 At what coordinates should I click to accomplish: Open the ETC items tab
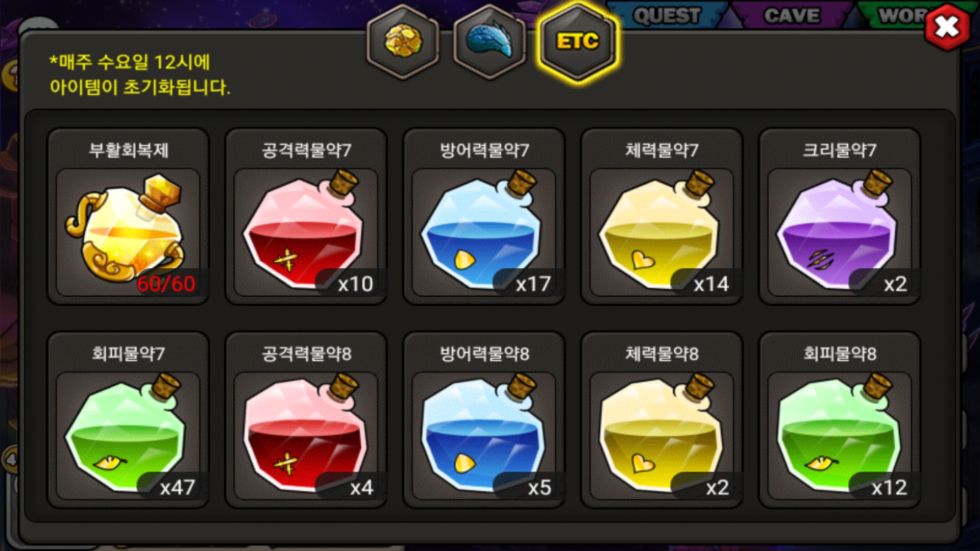point(577,41)
